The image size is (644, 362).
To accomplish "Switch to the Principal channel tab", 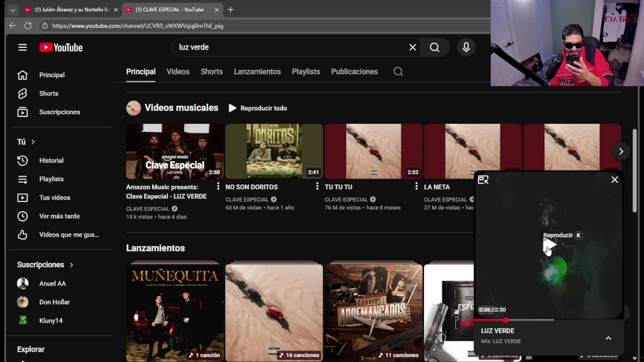I will 141,71.
